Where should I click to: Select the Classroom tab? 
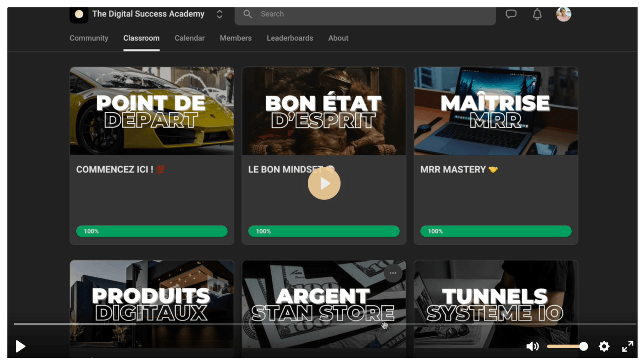pyautogui.click(x=141, y=38)
